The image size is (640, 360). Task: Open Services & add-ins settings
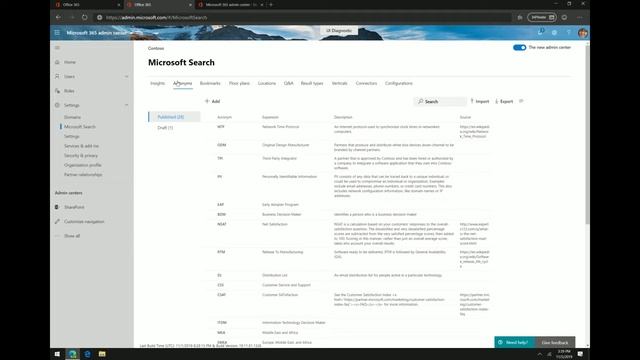pyautogui.click(x=81, y=146)
